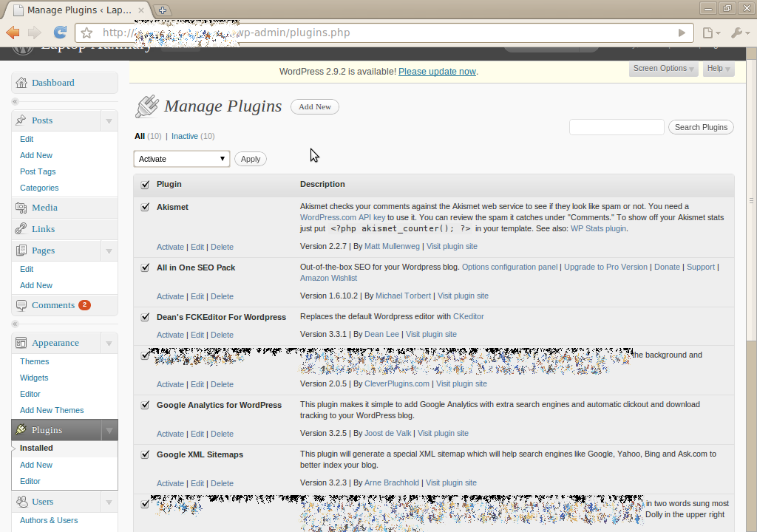Image resolution: width=757 pixels, height=532 pixels.
Task: Uncheck the Google XML Sitemaps checkbox
Action: coord(145,454)
